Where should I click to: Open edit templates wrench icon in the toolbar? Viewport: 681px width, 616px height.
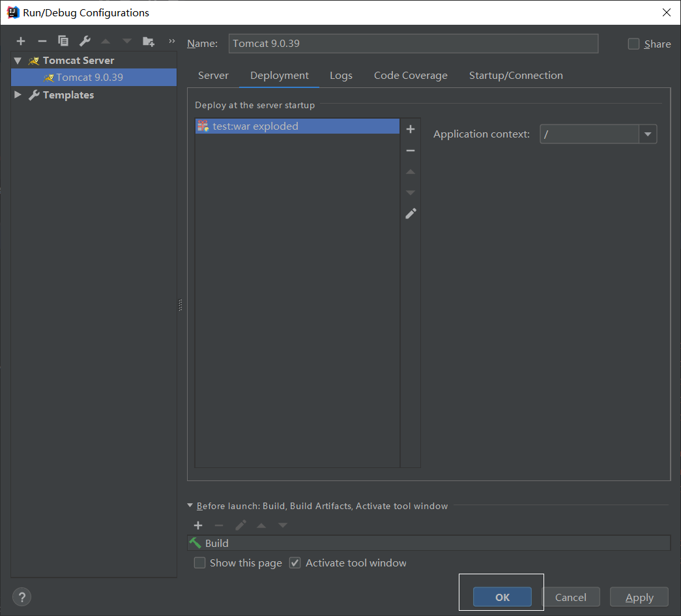(85, 41)
